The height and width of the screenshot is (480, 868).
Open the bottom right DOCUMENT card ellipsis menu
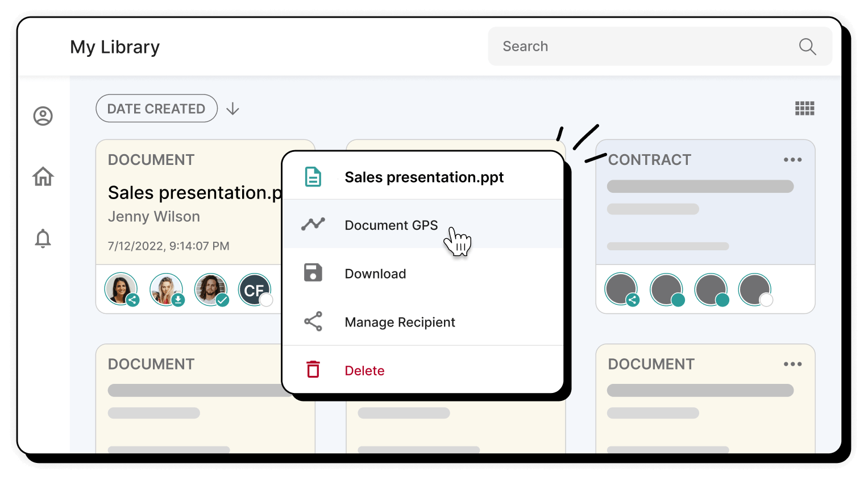pyautogui.click(x=792, y=364)
